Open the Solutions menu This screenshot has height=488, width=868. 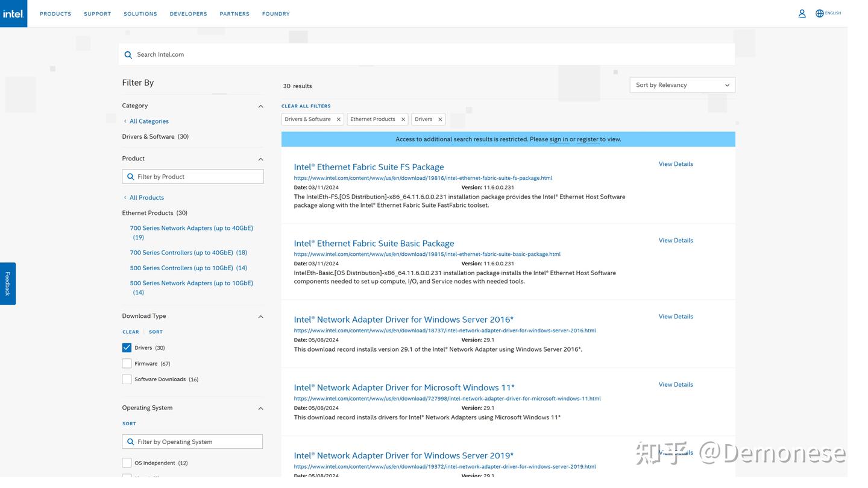[140, 14]
